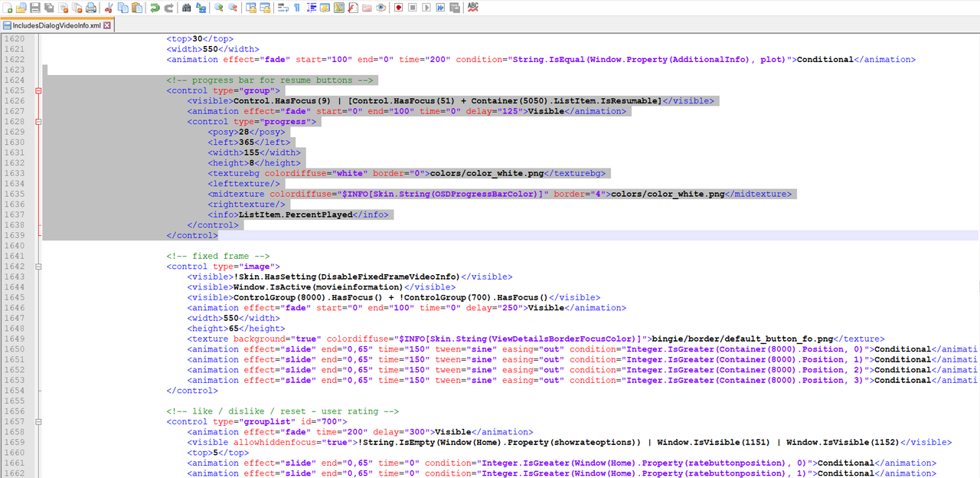Close the IncludesDialogVideoInfo.xml tab with its X
Image resolution: width=980 pixels, height=478 pixels.
[x=107, y=25]
